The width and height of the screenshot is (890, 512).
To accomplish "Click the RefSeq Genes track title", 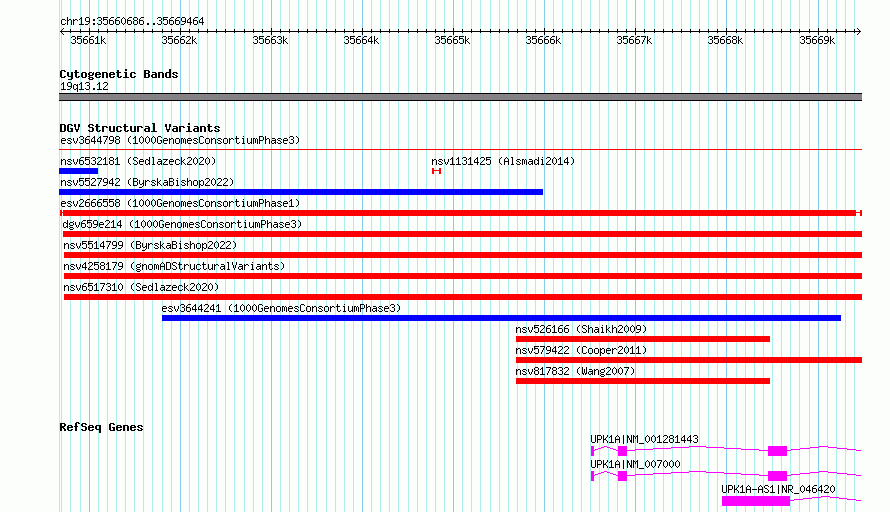I will [x=101, y=427].
